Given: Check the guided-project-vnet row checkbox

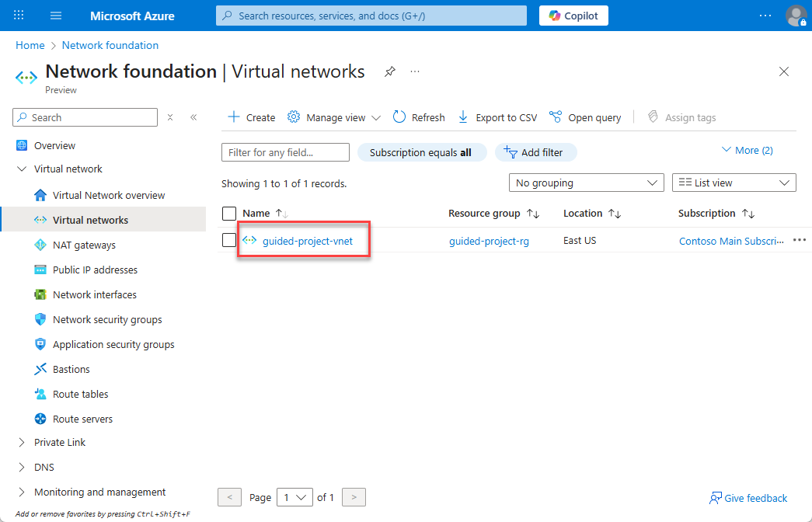Looking at the screenshot, I should (x=229, y=240).
